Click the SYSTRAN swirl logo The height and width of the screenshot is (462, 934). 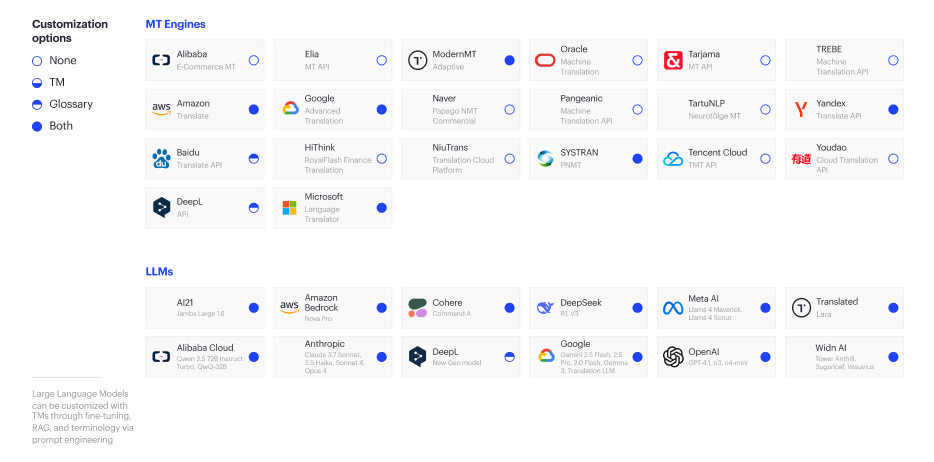545,159
